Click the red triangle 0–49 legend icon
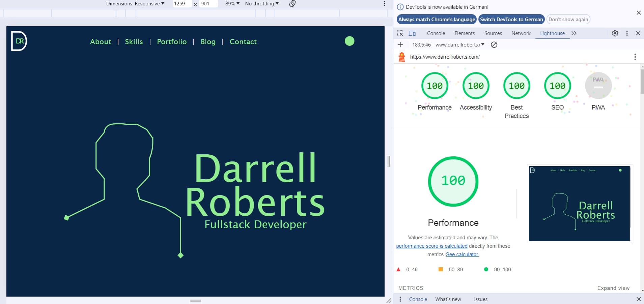Screen dimensions: 644x304 [398, 269]
